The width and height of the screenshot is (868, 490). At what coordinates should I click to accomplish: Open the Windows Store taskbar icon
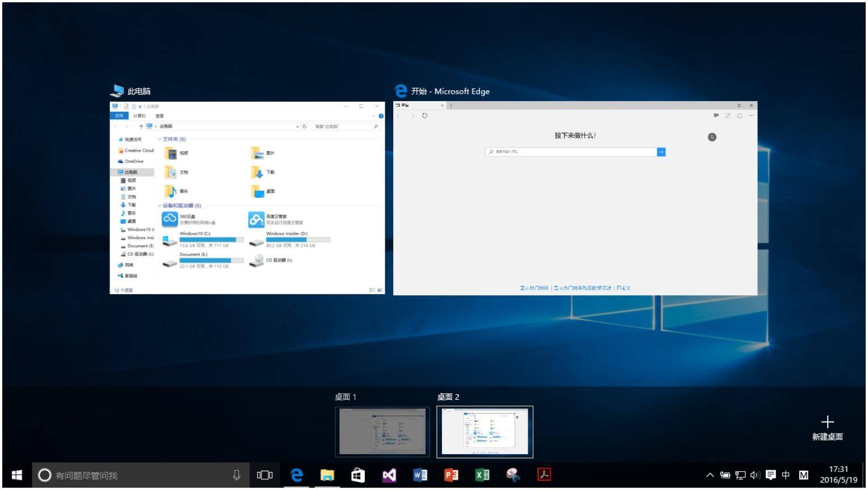(358, 475)
